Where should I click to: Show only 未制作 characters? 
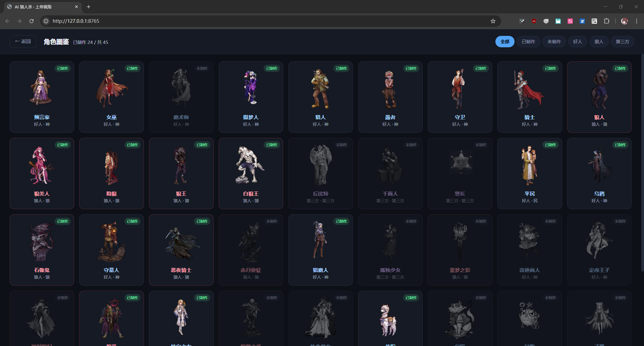[x=554, y=42]
